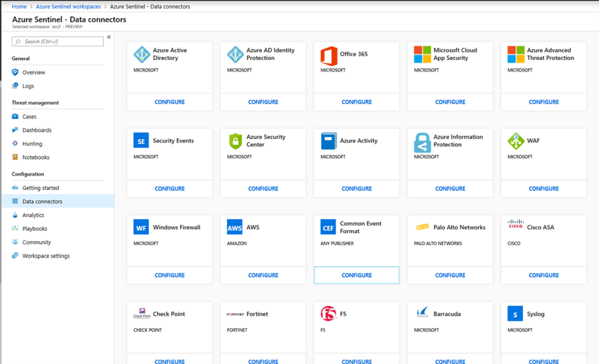The height and width of the screenshot is (364, 599).
Task: Configure the Common Event Format connector
Action: click(356, 275)
